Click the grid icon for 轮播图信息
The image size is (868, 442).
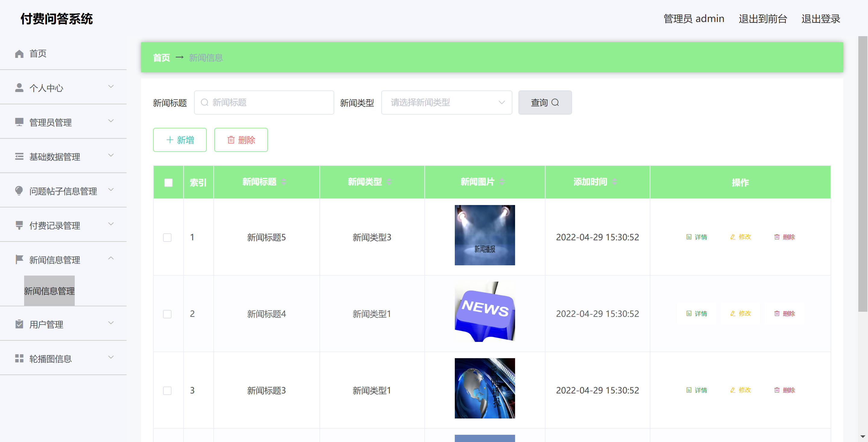19,358
